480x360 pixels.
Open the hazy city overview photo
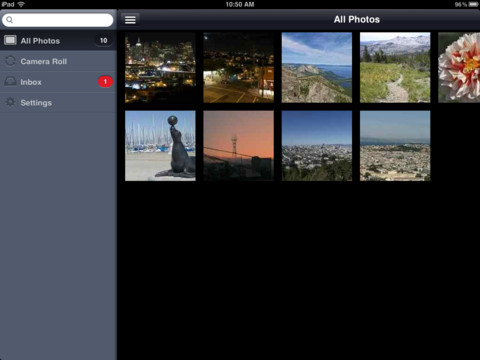coord(395,146)
